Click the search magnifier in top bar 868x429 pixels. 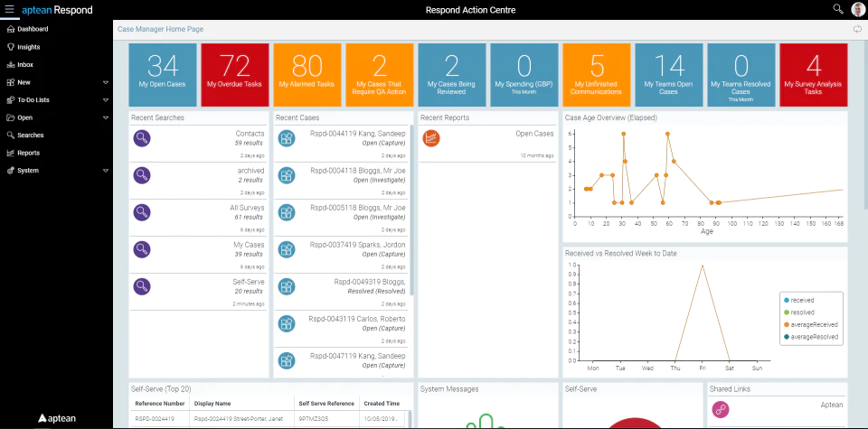[838, 9]
